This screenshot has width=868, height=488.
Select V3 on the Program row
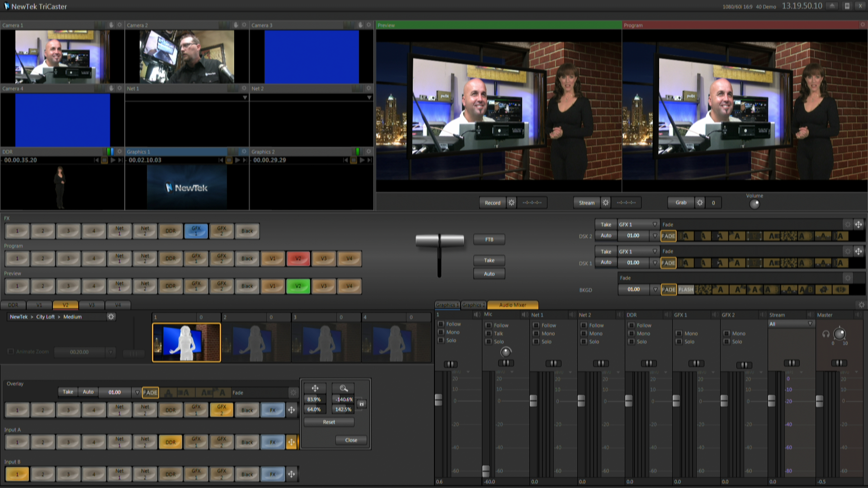coord(324,258)
